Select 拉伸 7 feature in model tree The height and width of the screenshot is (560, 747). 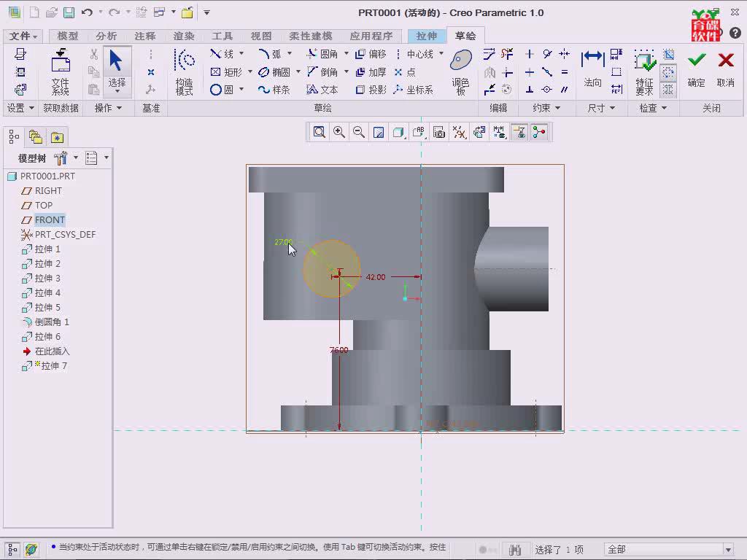pos(44,366)
